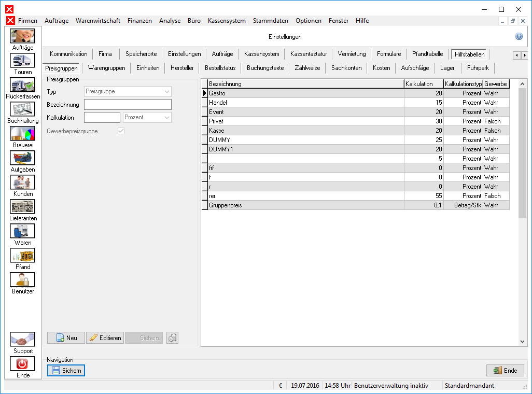Switch to the Fuhrpark subtab
The width and height of the screenshot is (532, 394).
(478, 68)
